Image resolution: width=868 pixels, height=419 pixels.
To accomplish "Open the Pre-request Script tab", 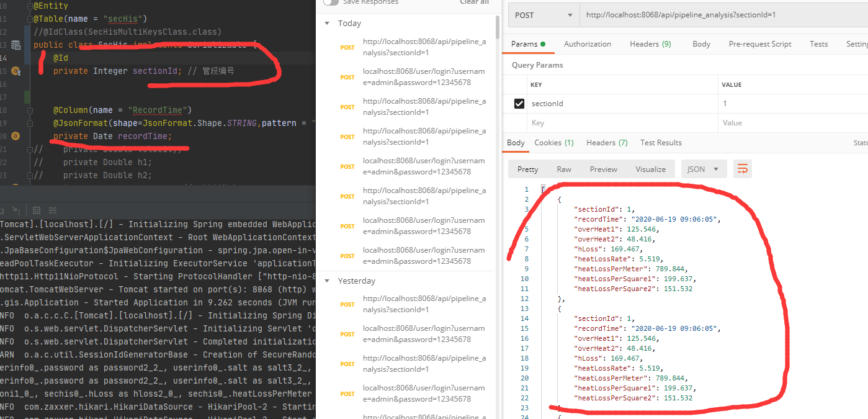I will coord(759,44).
